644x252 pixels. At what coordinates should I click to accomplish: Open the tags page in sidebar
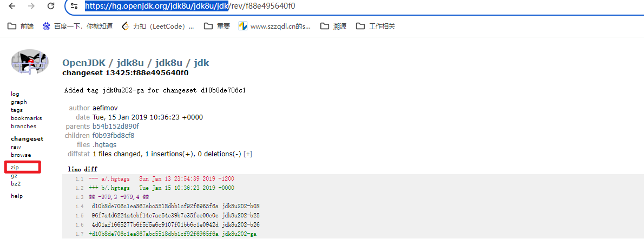coord(17,110)
